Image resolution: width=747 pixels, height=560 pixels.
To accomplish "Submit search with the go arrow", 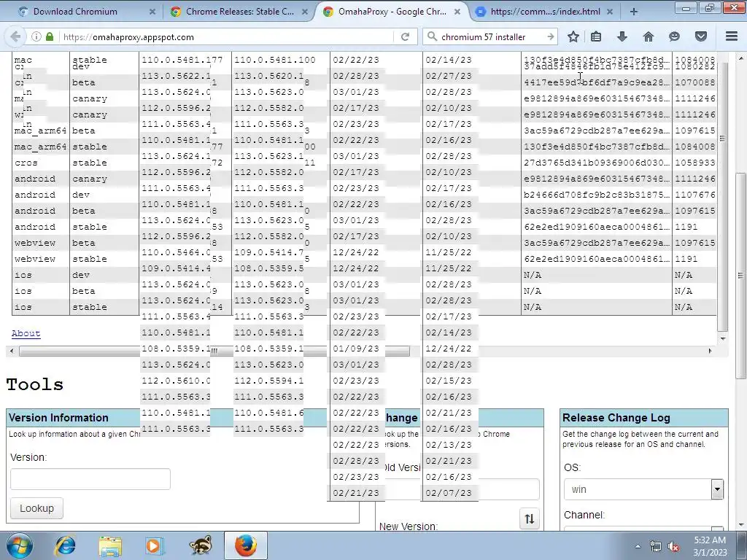I will [x=551, y=36].
